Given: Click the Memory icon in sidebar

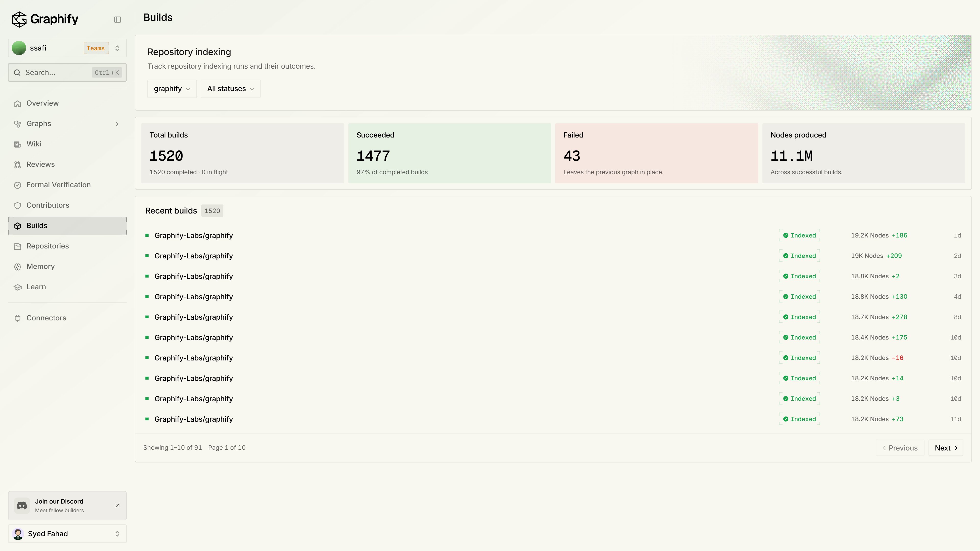Looking at the screenshot, I should pos(18,267).
